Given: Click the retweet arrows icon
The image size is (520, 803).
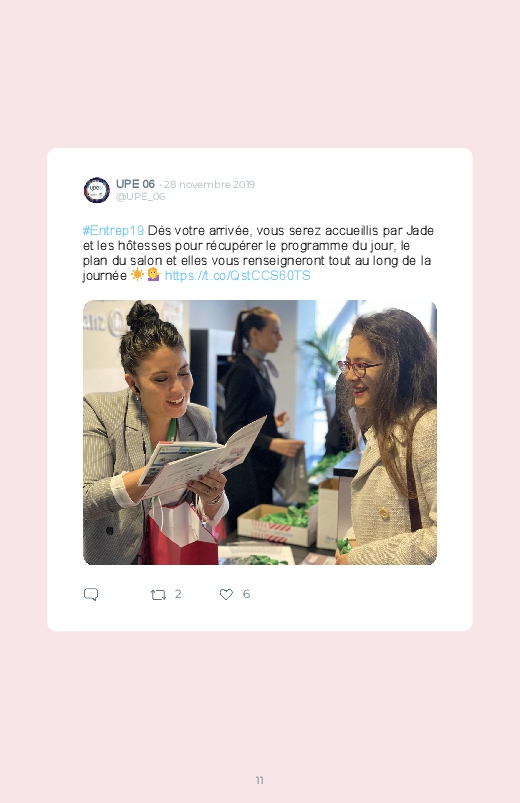Looking at the screenshot, I should (x=158, y=595).
